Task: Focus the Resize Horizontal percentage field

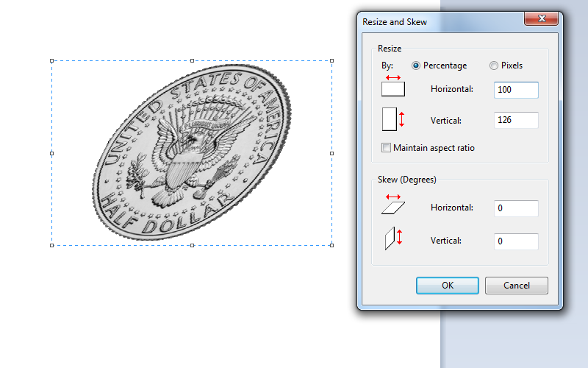Action: pos(516,90)
